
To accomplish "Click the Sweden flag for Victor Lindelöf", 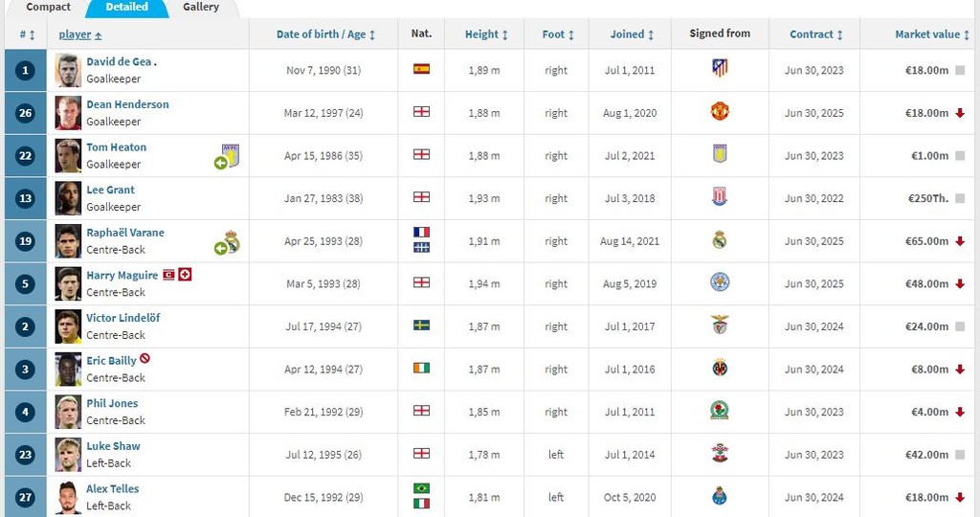I will (x=421, y=326).
